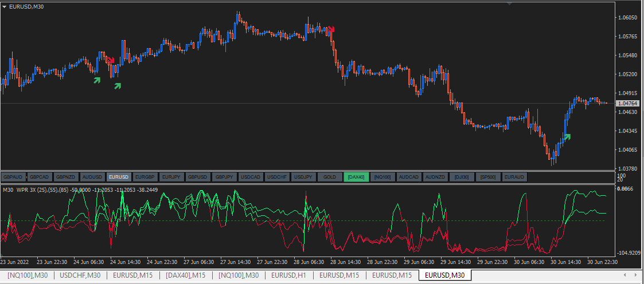The image size is (644, 284).
Task: Click time axis label 27 Jun 14:30
Action: [235, 262]
